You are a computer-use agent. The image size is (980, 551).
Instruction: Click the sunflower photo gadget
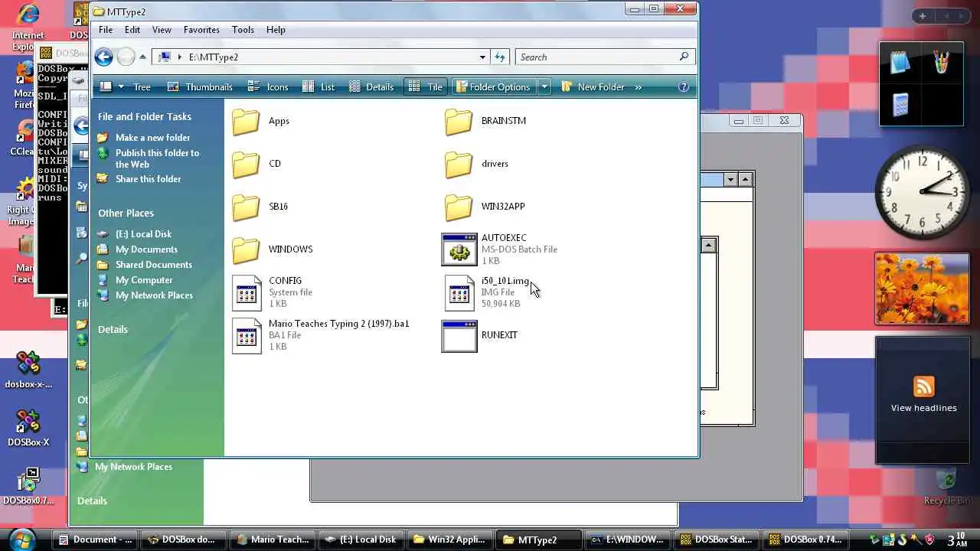pos(923,289)
